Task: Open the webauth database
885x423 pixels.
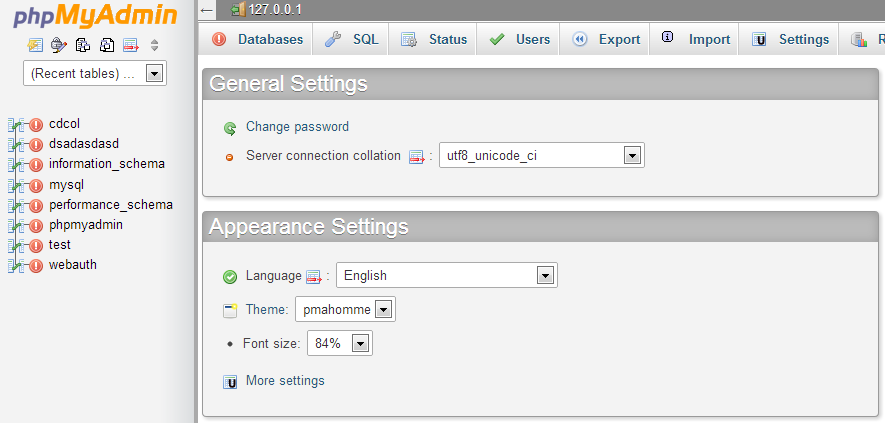Action: tap(73, 264)
